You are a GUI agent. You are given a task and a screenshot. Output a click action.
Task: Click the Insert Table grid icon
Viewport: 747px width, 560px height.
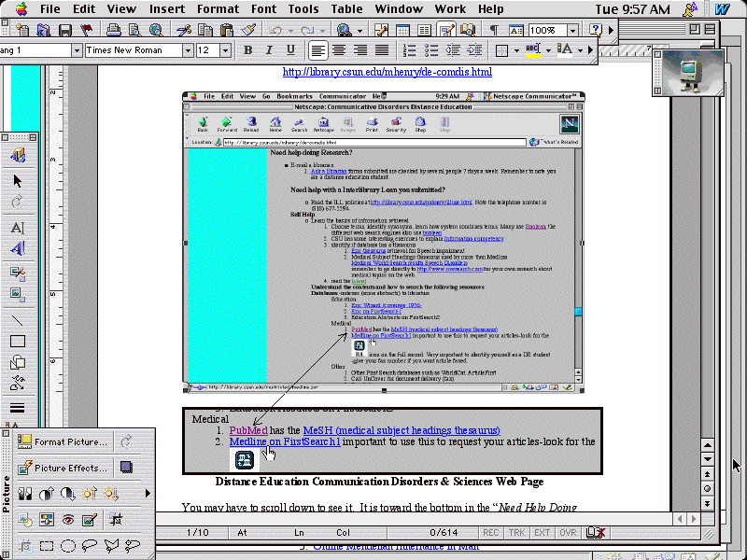[402, 30]
